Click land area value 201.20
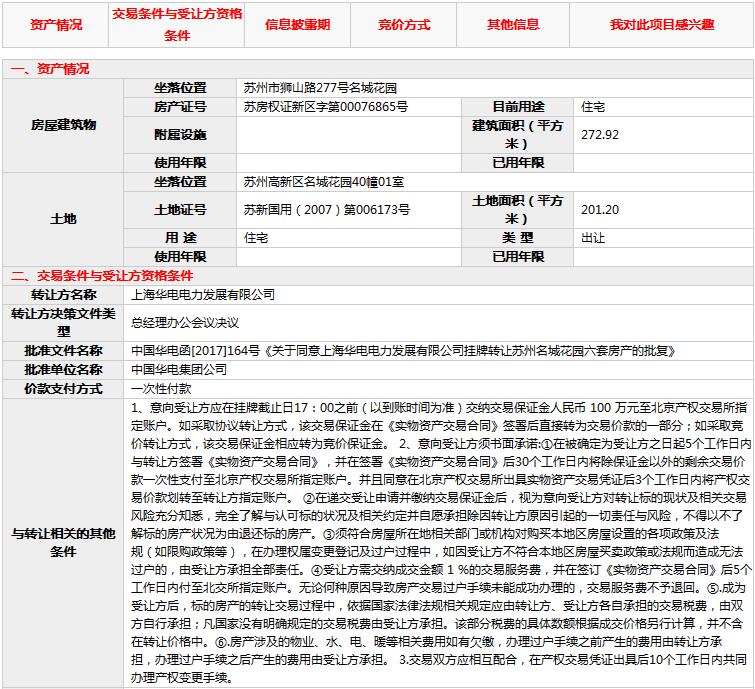755x689 pixels. (x=600, y=210)
